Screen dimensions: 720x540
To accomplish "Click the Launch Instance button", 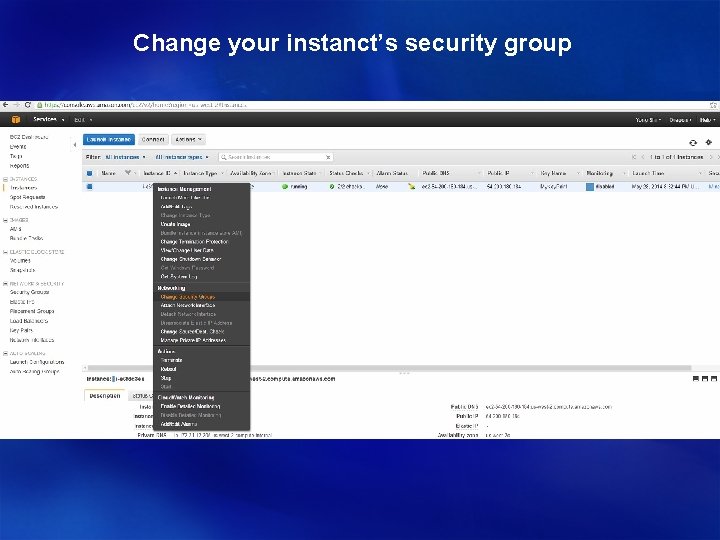I will click(x=109, y=140).
